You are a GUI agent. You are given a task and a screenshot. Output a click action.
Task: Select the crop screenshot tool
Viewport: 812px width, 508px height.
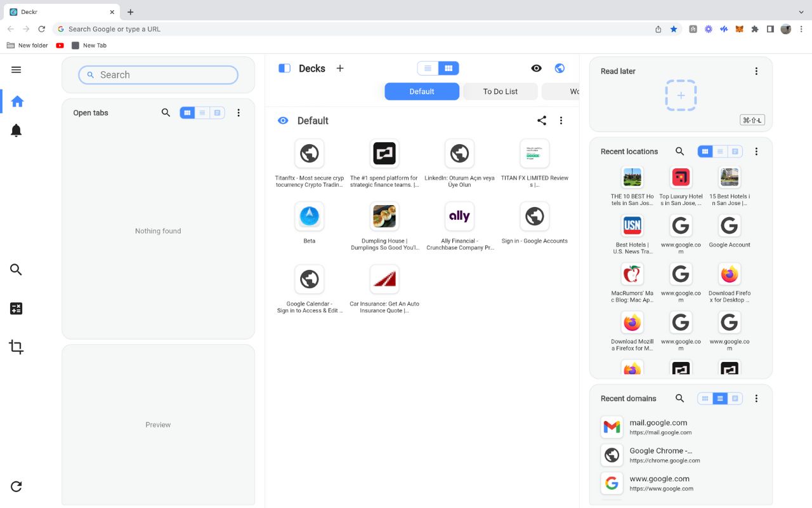point(16,347)
